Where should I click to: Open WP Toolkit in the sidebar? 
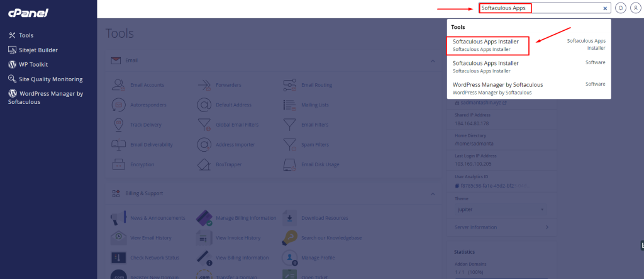pos(28,65)
